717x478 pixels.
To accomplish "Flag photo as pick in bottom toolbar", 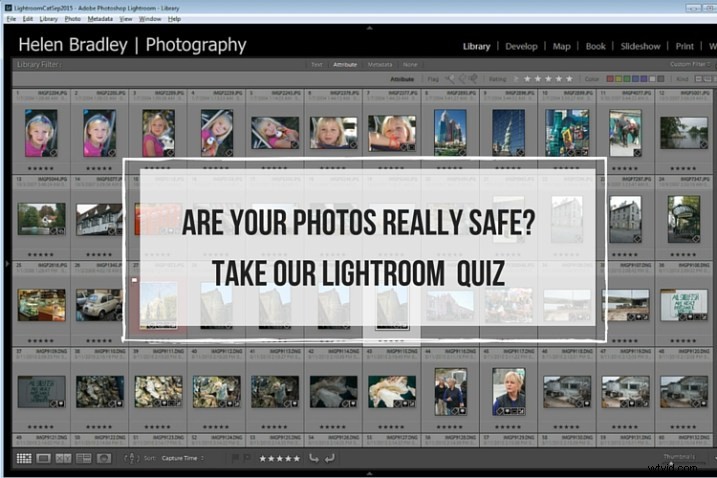I will (x=235, y=458).
